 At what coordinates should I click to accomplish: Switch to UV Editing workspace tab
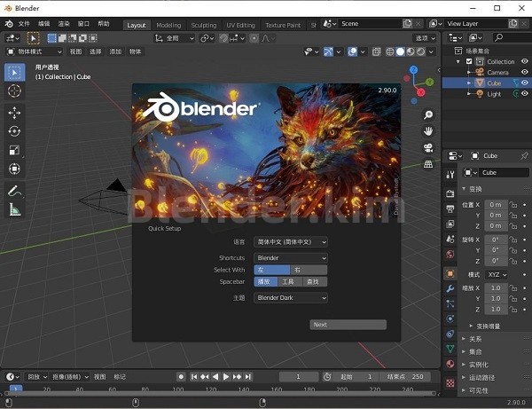(240, 25)
